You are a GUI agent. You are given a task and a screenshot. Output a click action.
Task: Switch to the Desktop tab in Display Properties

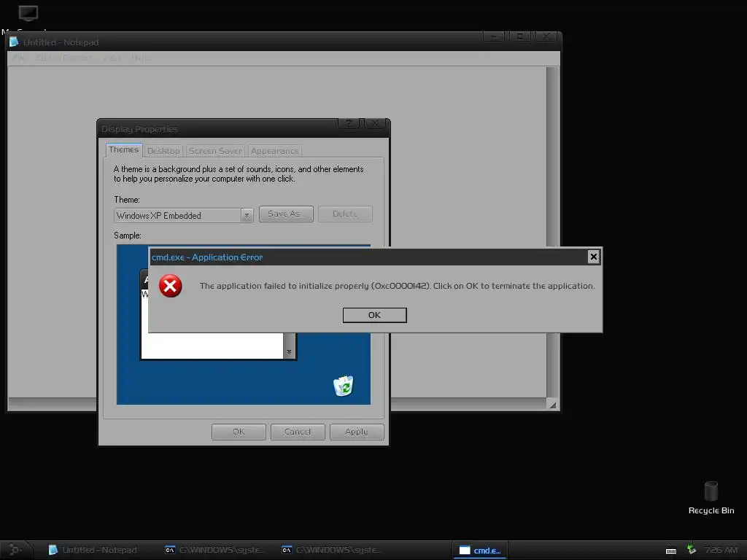point(163,151)
